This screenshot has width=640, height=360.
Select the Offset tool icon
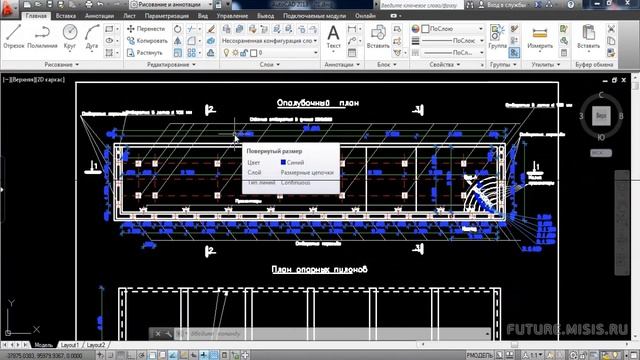point(211,53)
